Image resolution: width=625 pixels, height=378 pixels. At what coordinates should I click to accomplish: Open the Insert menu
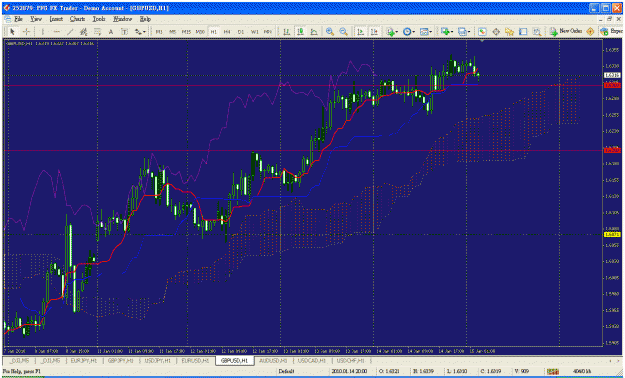56,19
